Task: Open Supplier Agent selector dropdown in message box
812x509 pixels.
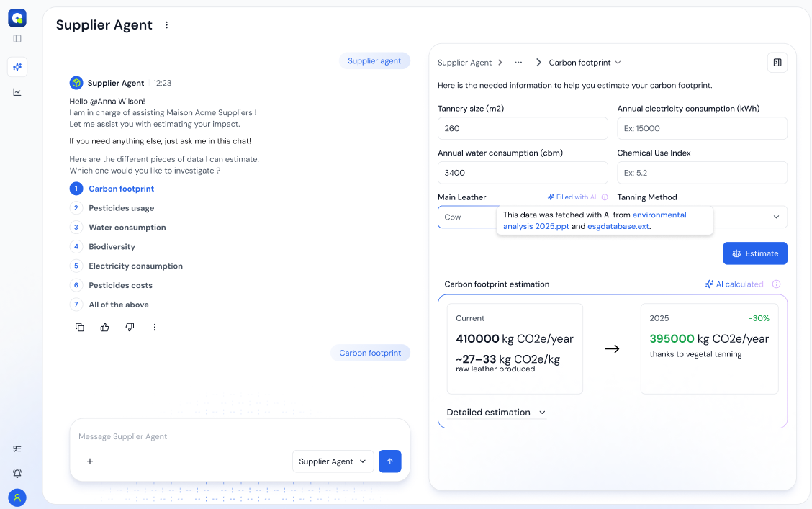Action: [333, 461]
